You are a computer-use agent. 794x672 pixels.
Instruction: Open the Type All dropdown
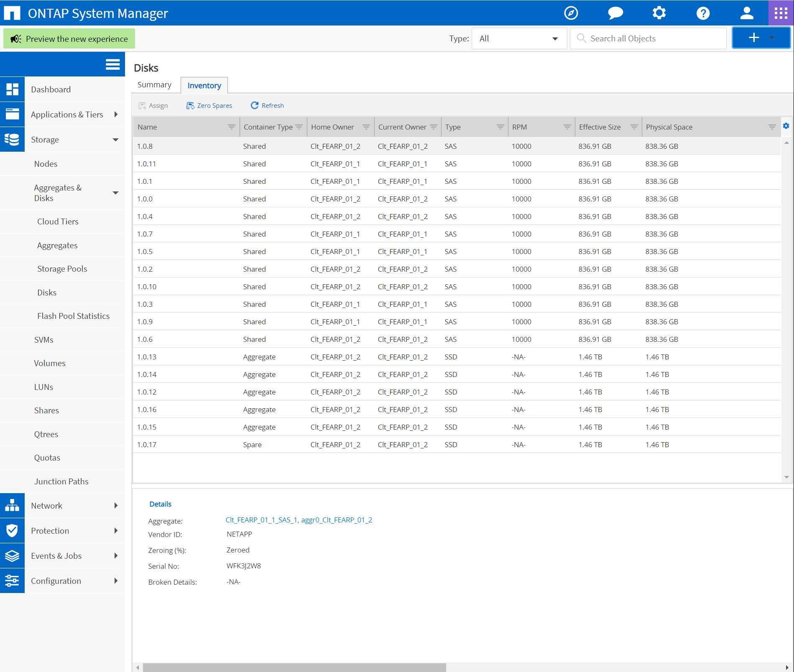(x=519, y=38)
